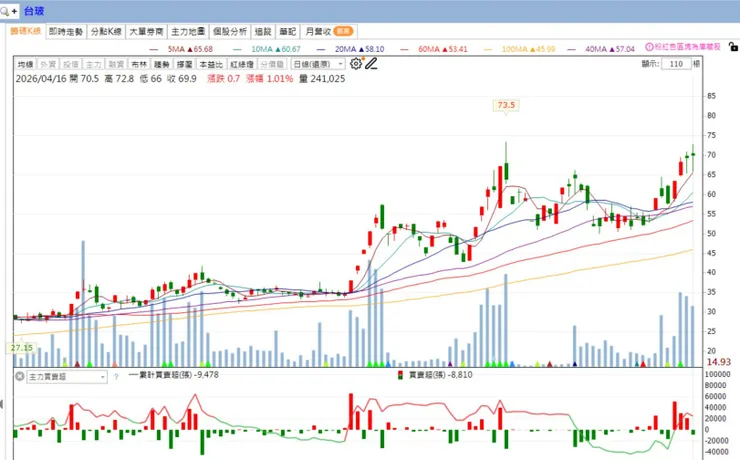
Task: Click the 60MA legend line swatch
Action: pyautogui.click(x=404, y=49)
